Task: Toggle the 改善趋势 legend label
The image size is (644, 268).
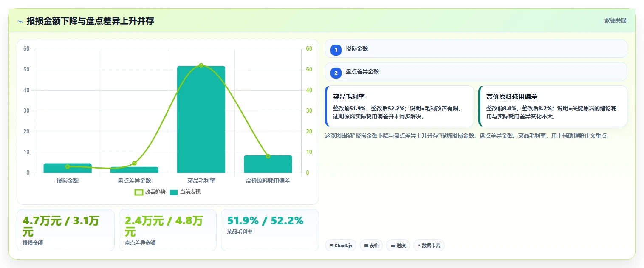Action: (155, 192)
